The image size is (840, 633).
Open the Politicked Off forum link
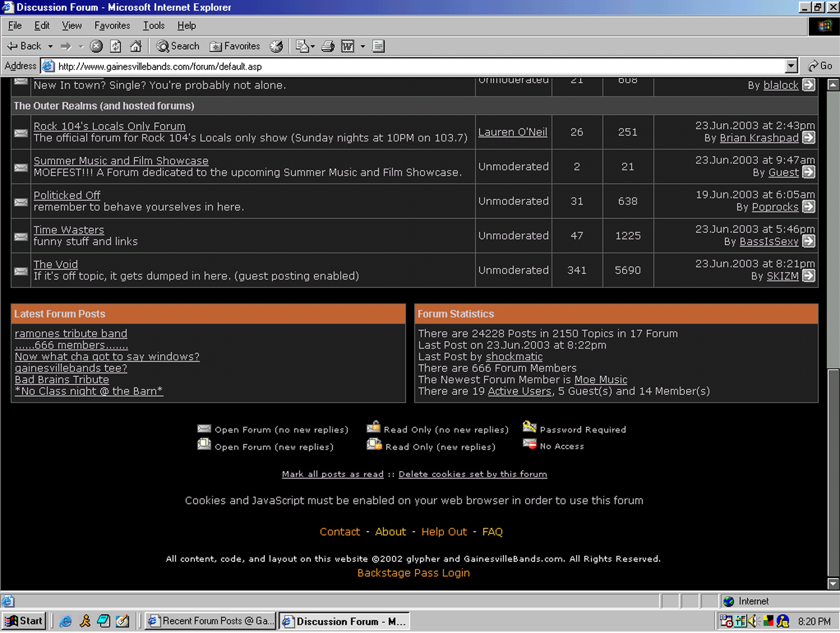tap(67, 195)
